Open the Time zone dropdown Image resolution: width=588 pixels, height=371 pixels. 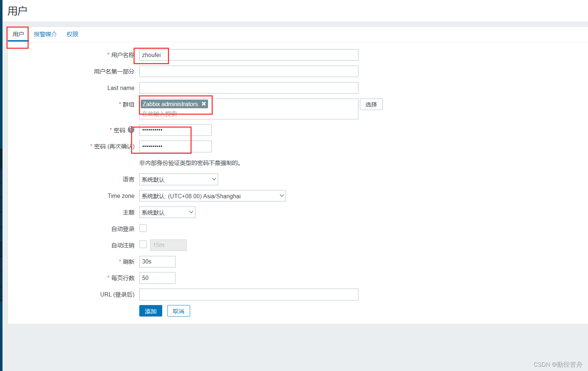point(212,196)
